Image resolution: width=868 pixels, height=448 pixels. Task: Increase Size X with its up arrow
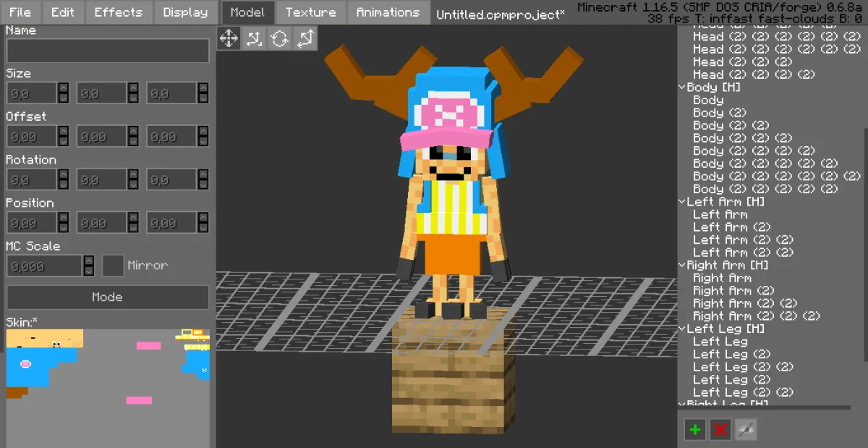click(x=64, y=88)
